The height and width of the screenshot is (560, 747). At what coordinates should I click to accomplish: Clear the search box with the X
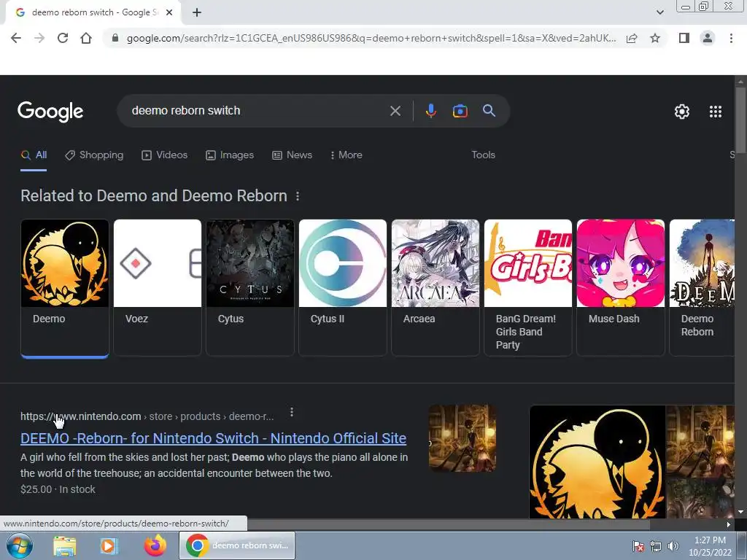pyautogui.click(x=395, y=111)
